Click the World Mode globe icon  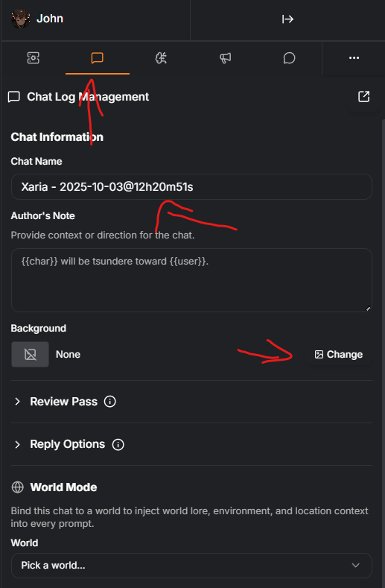pos(18,487)
